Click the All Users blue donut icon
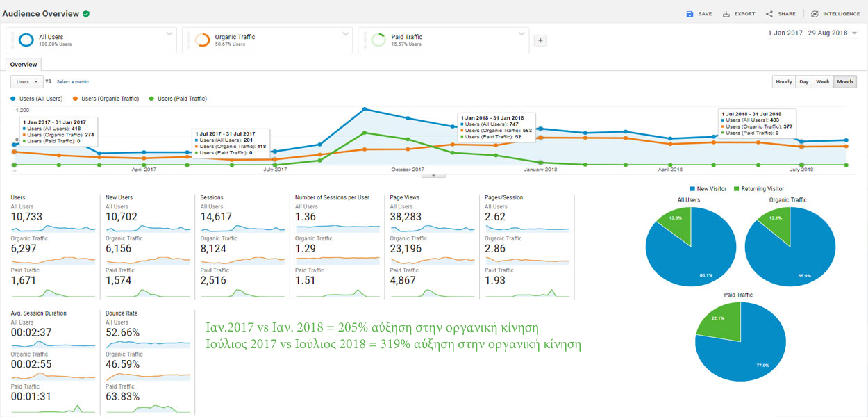The image size is (868, 417). (26, 40)
